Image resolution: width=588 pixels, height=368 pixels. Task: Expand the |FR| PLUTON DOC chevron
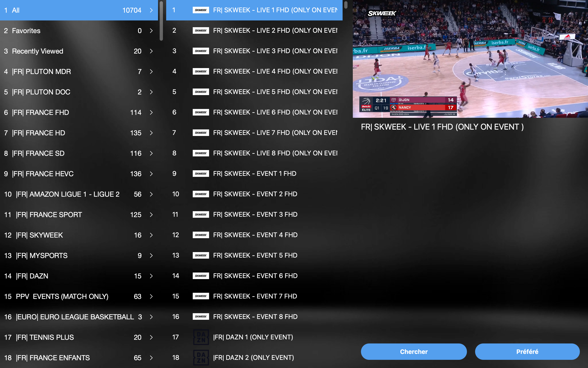pos(151,92)
